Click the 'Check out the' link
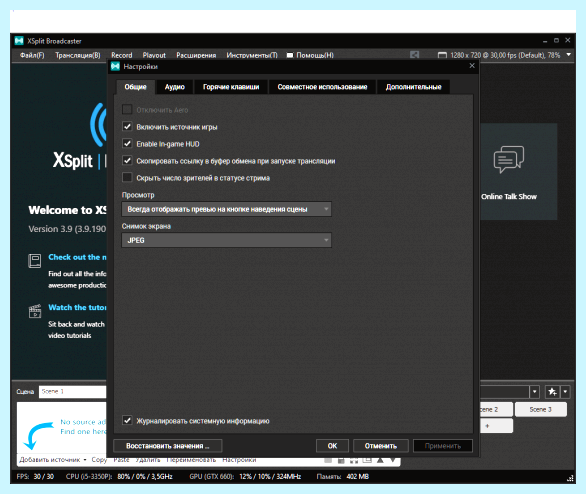This screenshot has width=586, height=494. 77,257
